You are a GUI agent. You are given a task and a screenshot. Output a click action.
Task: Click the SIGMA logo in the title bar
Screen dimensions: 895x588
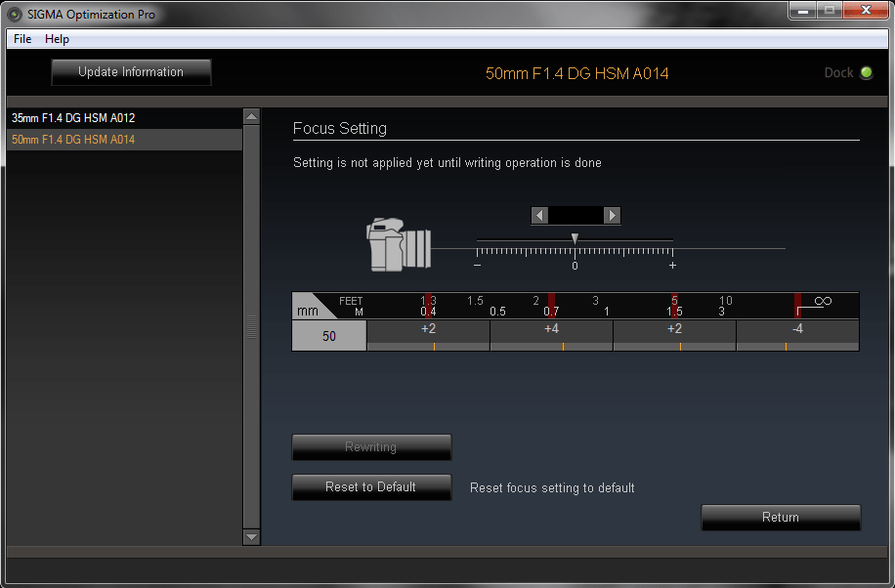[x=13, y=14]
